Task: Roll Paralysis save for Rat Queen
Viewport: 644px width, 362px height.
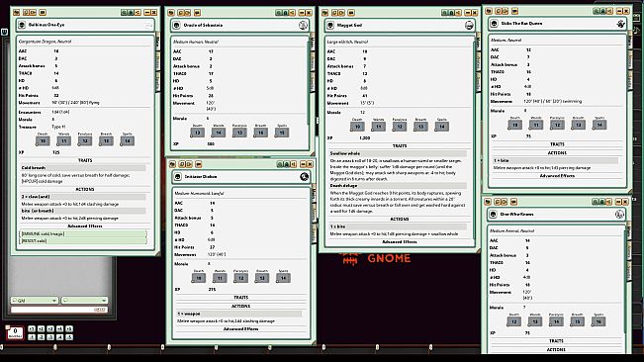Action: [x=557, y=125]
